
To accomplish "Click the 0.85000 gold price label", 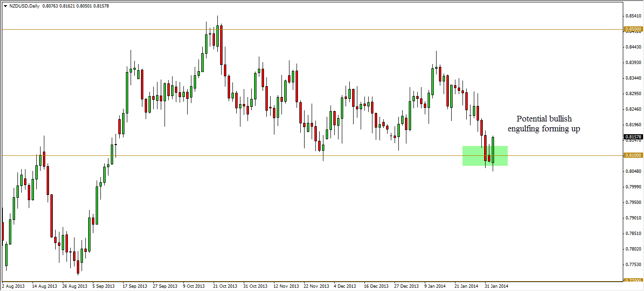I will [633, 29].
